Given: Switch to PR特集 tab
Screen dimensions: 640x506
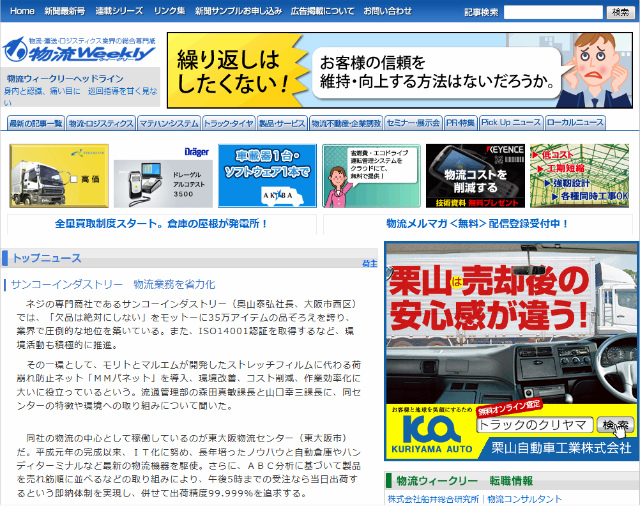Looking at the screenshot, I should coord(460,123).
